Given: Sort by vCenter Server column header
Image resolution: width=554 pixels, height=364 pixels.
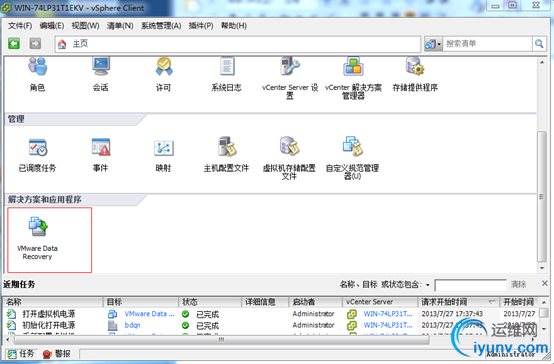Looking at the screenshot, I should point(380,302).
